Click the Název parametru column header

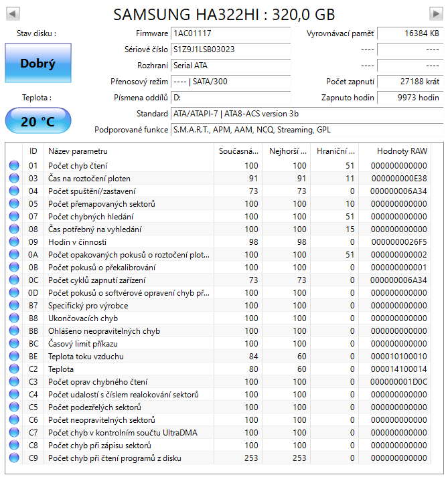[x=127, y=151]
